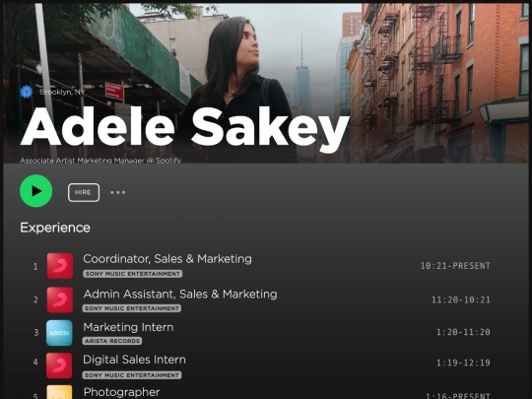Screen dimensions: 532x399
Task: Click the blue verified location badge icon
Action: [27, 92]
